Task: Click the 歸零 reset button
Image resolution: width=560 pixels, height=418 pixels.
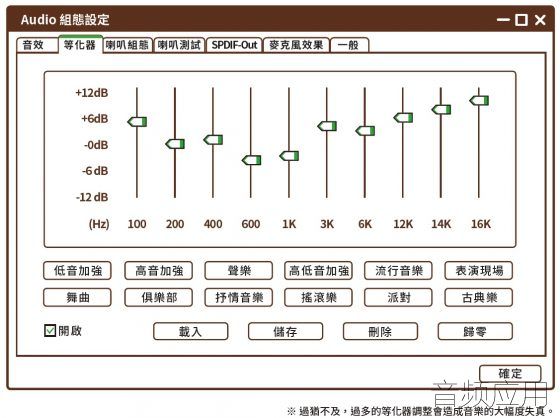Action: 475,332
